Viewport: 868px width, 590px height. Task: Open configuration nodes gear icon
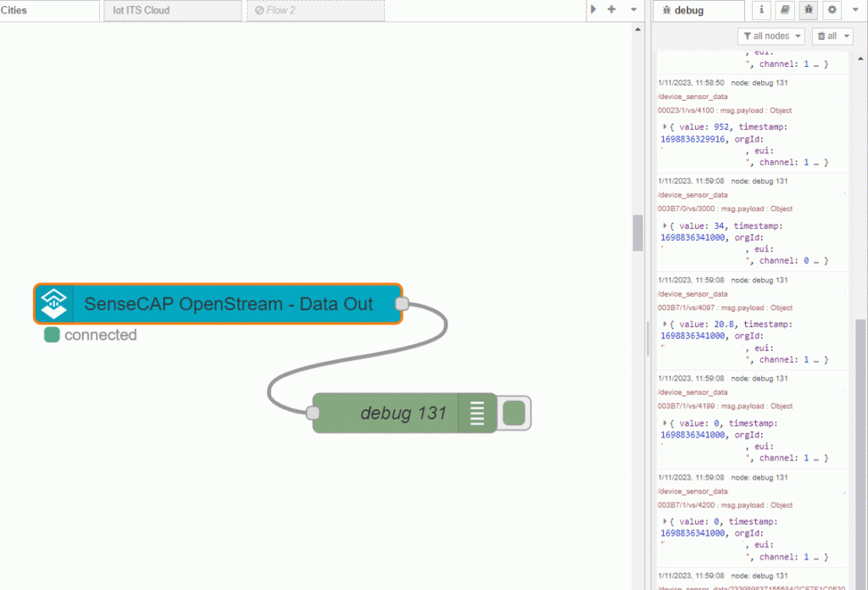[832, 10]
